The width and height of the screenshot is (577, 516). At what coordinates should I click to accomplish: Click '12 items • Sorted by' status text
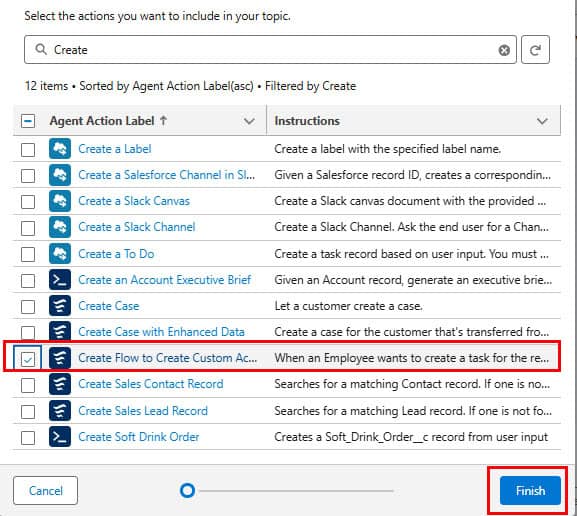pos(190,86)
